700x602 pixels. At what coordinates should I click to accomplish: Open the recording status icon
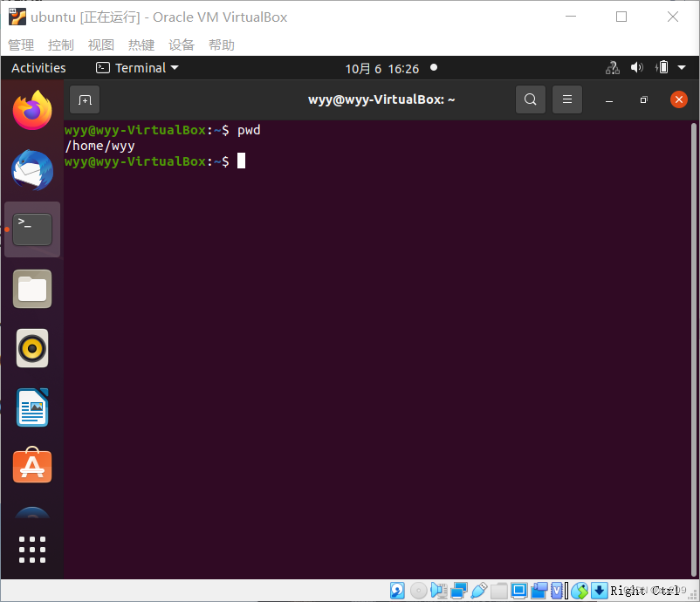click(x=539, y=591)
